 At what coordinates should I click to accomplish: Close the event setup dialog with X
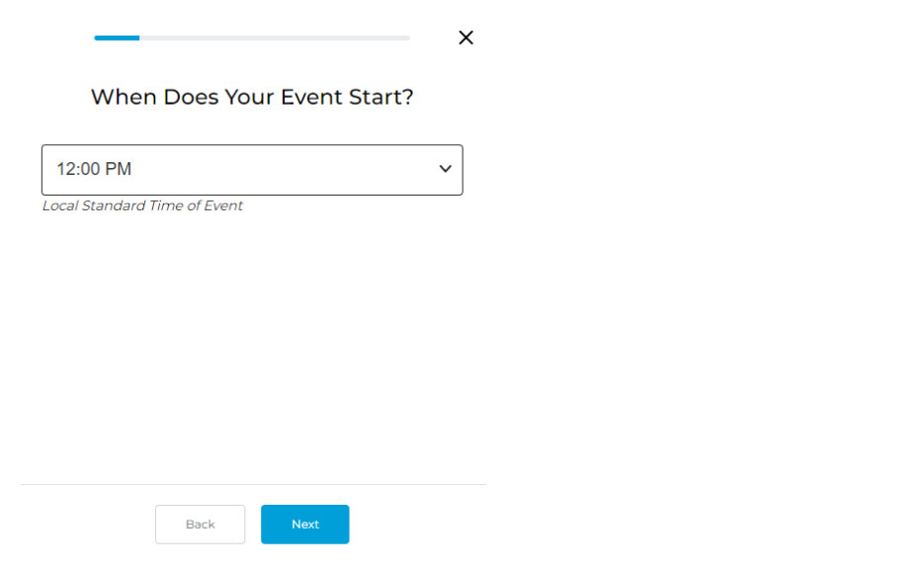(x=465, y=38)
